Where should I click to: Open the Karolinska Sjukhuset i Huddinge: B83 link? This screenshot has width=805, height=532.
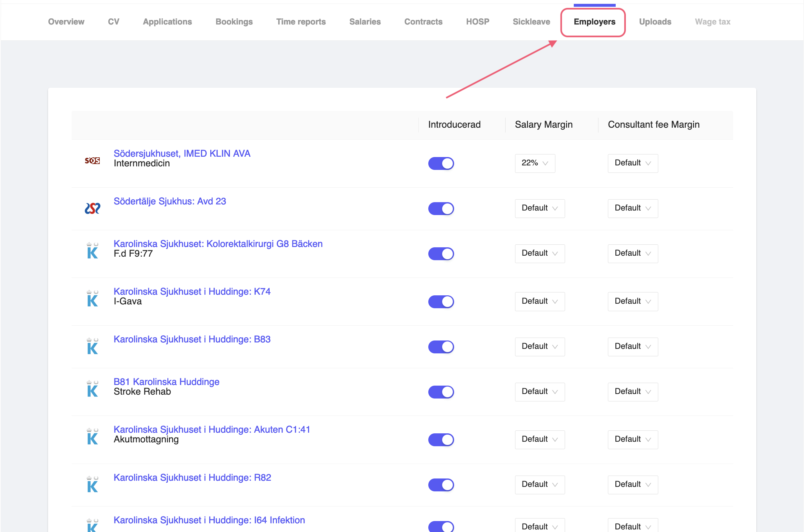pos(192,339)
